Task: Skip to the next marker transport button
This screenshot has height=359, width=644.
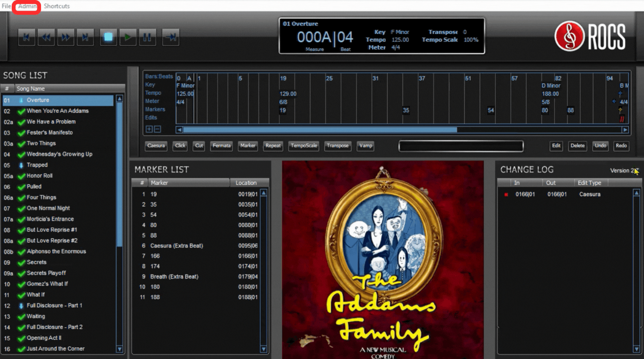Action: [x=85, y=37]
